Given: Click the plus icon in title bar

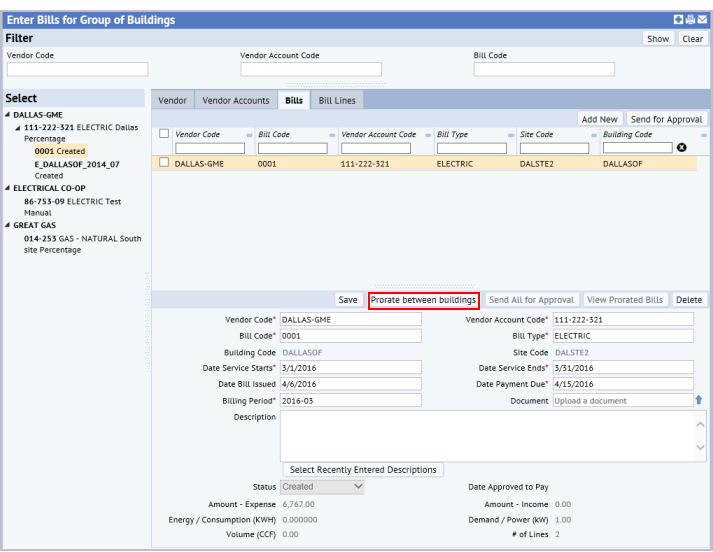Looking at the screenshot, I should pos(679,20).
